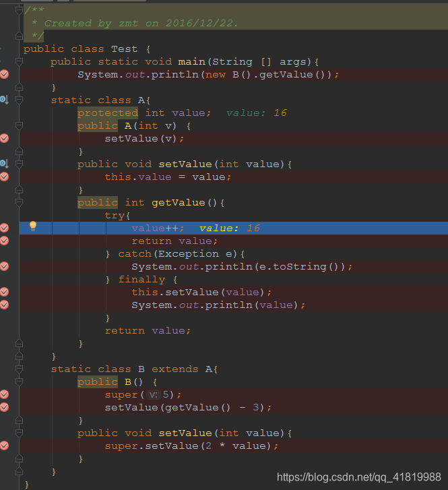Click the fold end marker closing the main method
Image resolution: width=448 pixels, height=490 pixels.
[x=19, y=87]
